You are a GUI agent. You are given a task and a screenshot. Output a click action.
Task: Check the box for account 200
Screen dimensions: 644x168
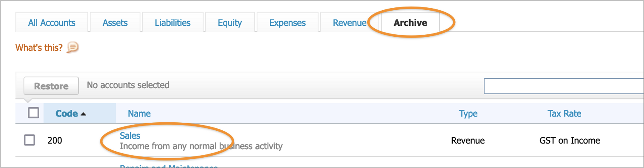pos(30,140)
